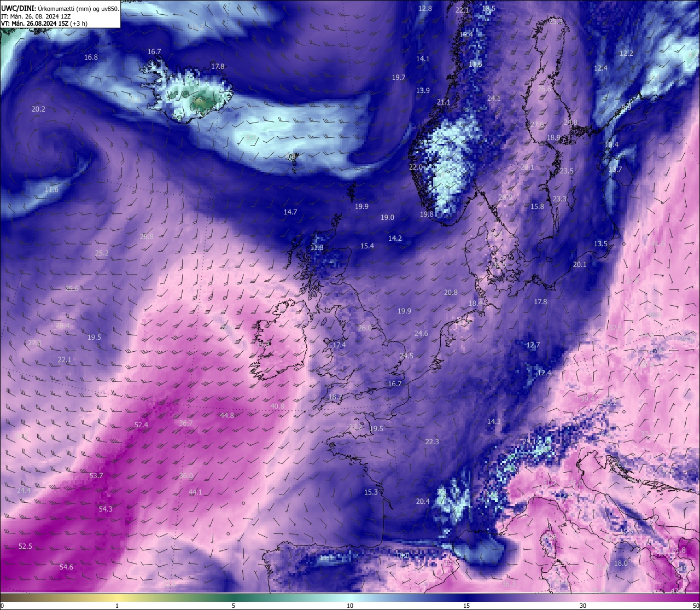Click the map value '26.0' over northern England

[x=365, y=328]
